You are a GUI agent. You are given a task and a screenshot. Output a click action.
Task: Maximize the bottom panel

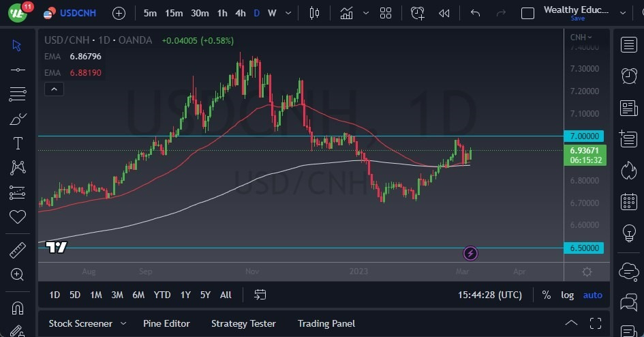pos(595,323)
